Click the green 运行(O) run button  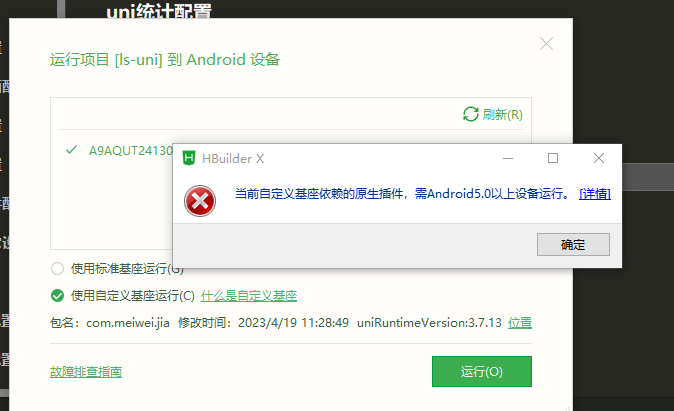[x=482, y=371]
